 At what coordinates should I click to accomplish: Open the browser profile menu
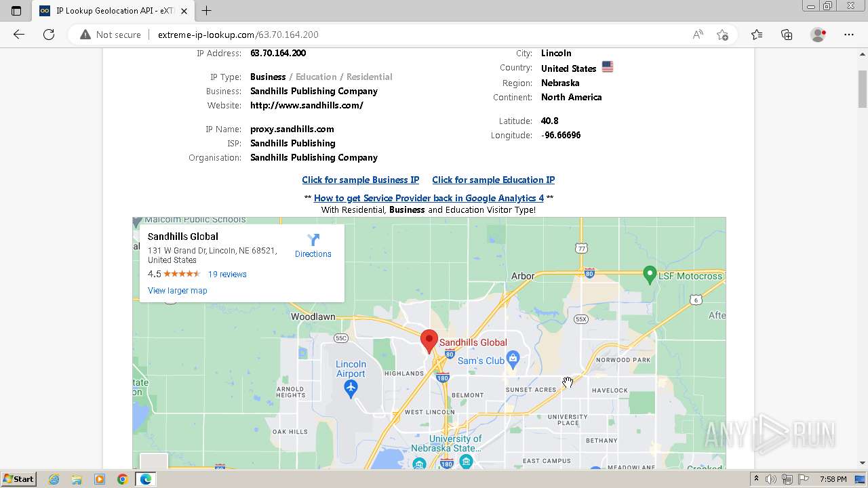[818, 35]
